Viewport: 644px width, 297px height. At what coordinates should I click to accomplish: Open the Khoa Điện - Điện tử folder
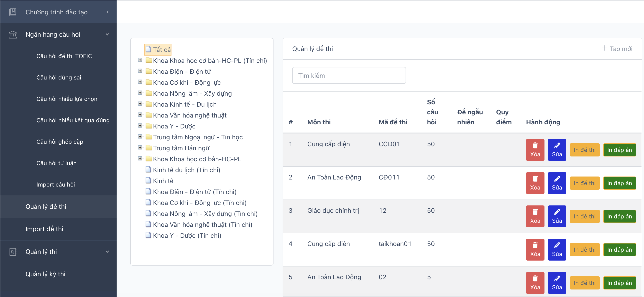click(x=182, y=72)
